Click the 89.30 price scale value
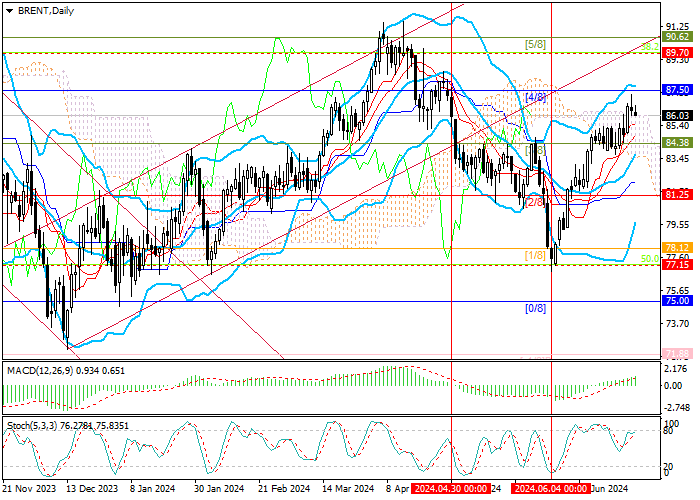Screen dimensions: 700x500 (677, 60)
